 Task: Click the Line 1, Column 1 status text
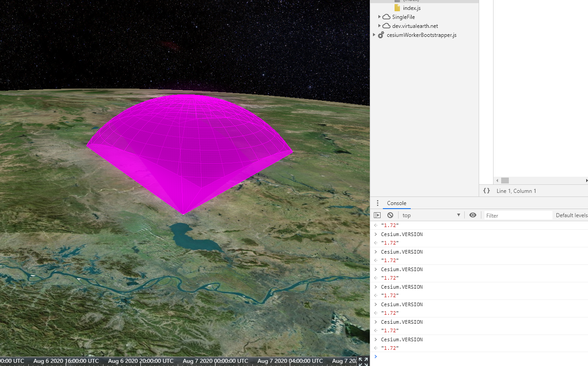pyautogui.click(x=516, y=191)
